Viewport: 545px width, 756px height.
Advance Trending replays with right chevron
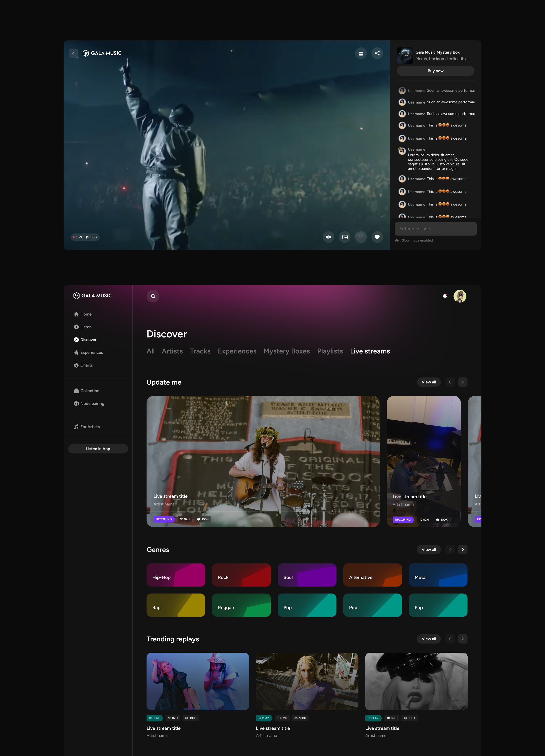point(463,639)
